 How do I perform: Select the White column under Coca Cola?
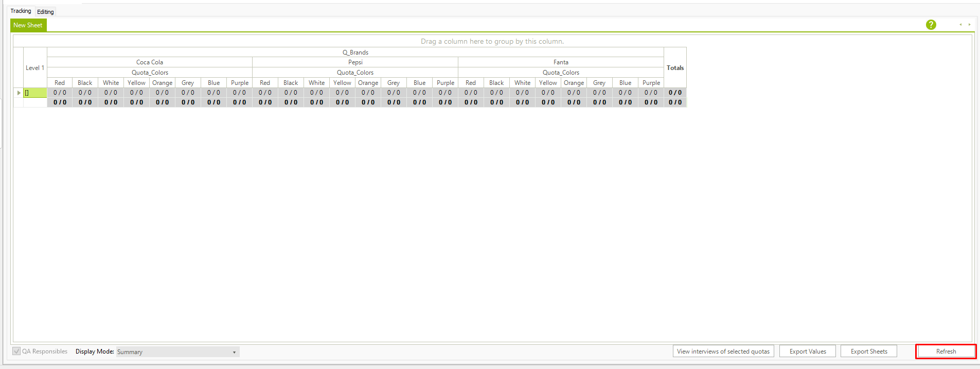[x=111, y=83]
